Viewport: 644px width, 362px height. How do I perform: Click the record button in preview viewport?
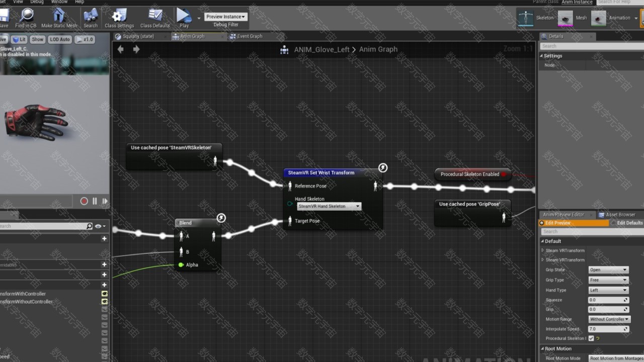tap(84, 201)
